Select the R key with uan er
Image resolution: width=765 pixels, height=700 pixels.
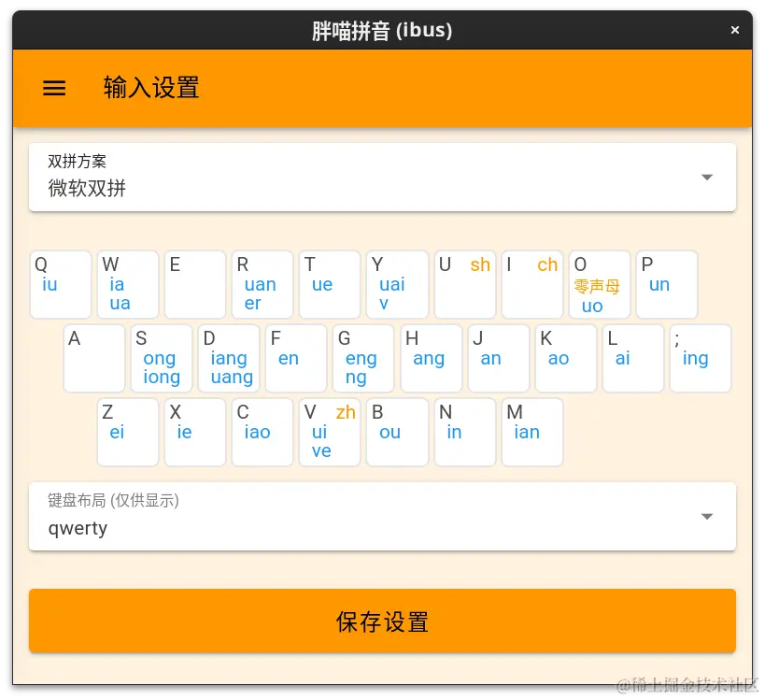[262, 285]
